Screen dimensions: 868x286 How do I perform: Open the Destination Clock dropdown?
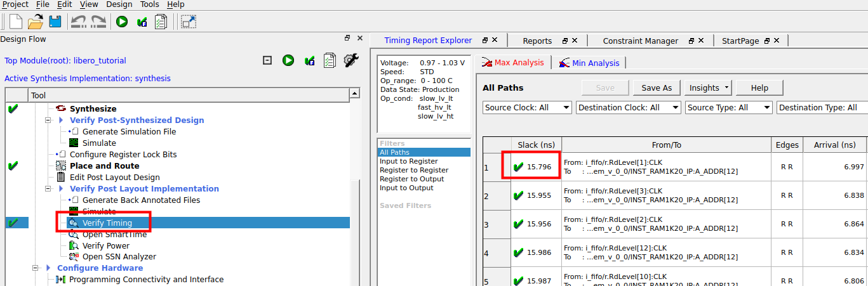coord(629,108)
